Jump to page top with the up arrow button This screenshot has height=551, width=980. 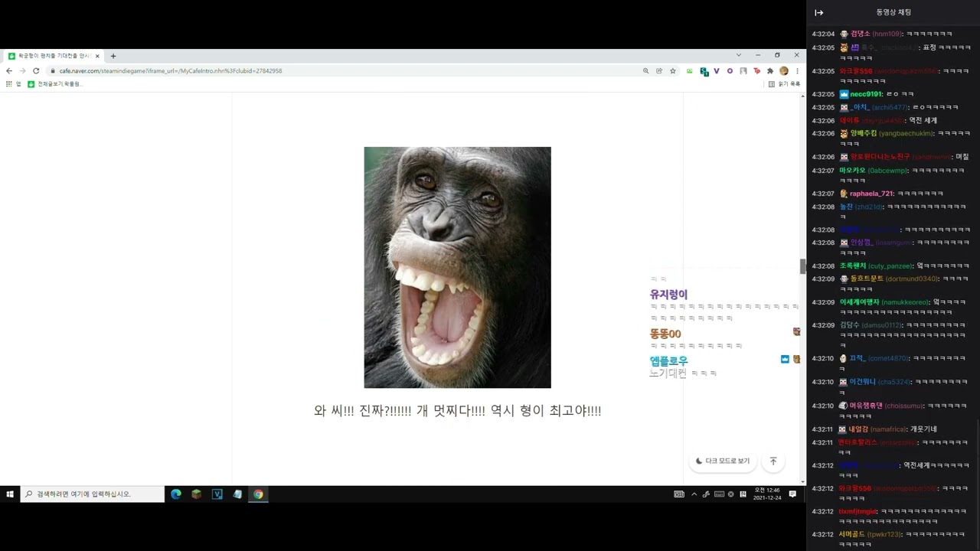pyautogui.click(x=773, y=461)
